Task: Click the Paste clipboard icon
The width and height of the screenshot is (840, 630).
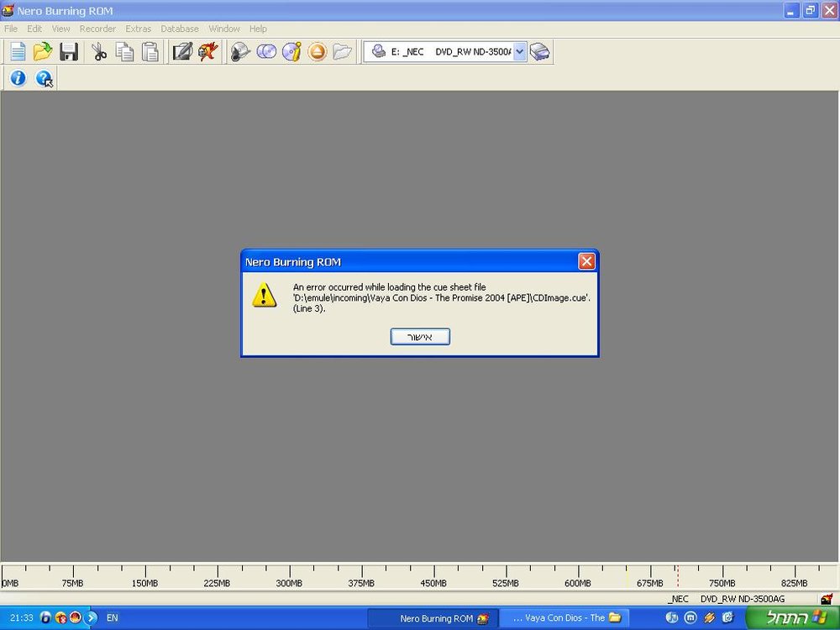Action: [150, 52]
